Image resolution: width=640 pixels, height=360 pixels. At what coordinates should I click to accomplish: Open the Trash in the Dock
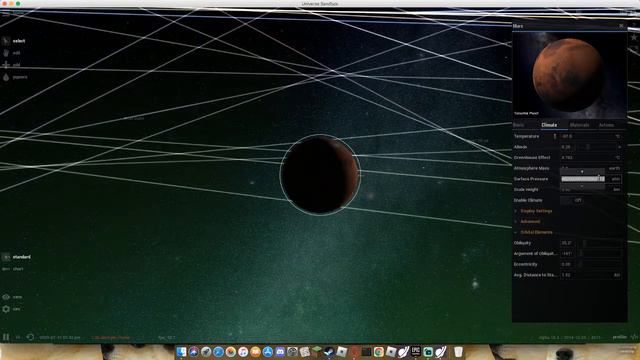(458, 351)
